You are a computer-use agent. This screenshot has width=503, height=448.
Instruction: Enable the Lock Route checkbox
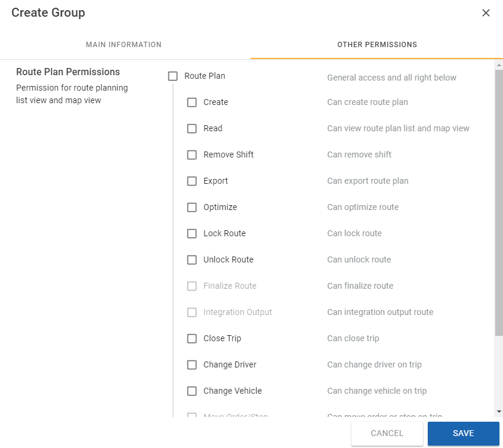tap(192, 234)
